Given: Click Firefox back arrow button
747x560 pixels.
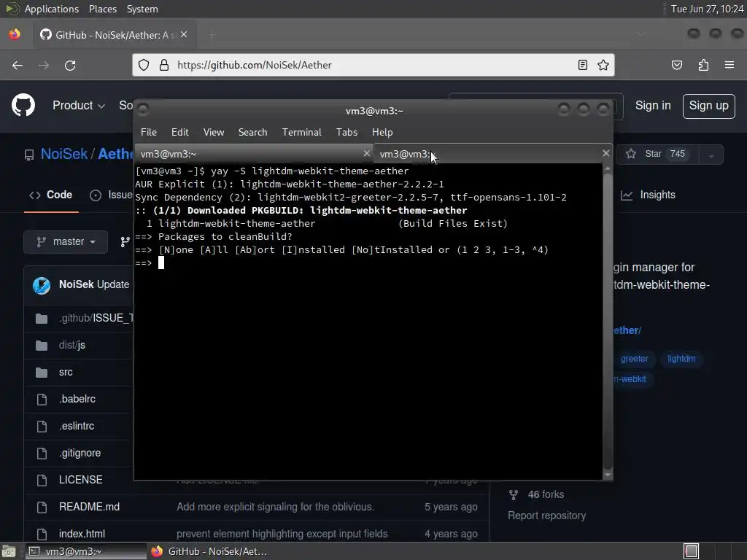Looking at the screenshot, I should click(x=18, y=65).
